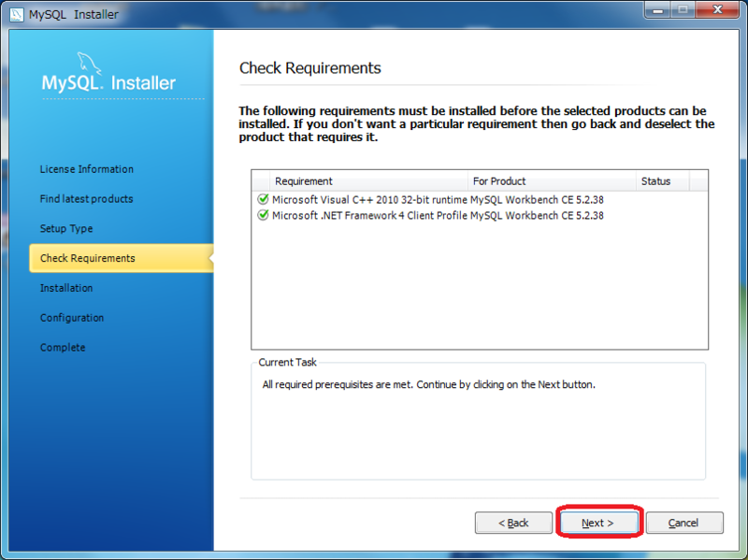Open Find latest products step
This screenshot has width=748, height=560.
[x=86, y=199]
